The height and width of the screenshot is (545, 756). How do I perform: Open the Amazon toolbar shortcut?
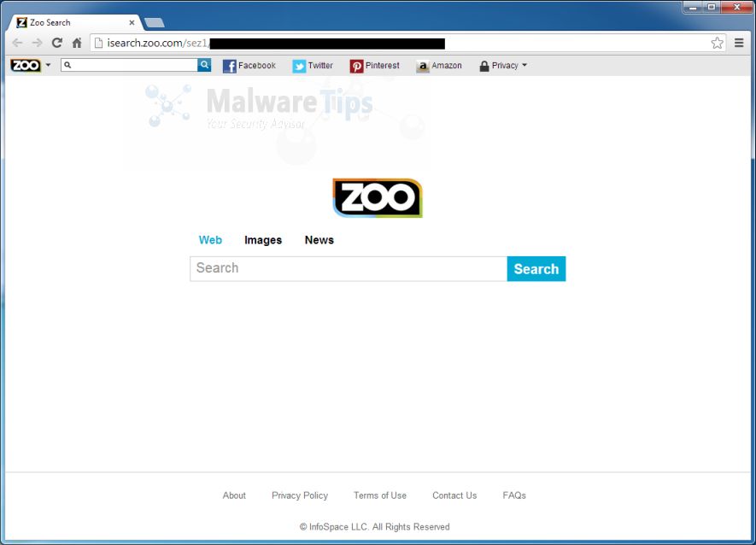click(x=439, y=66)
